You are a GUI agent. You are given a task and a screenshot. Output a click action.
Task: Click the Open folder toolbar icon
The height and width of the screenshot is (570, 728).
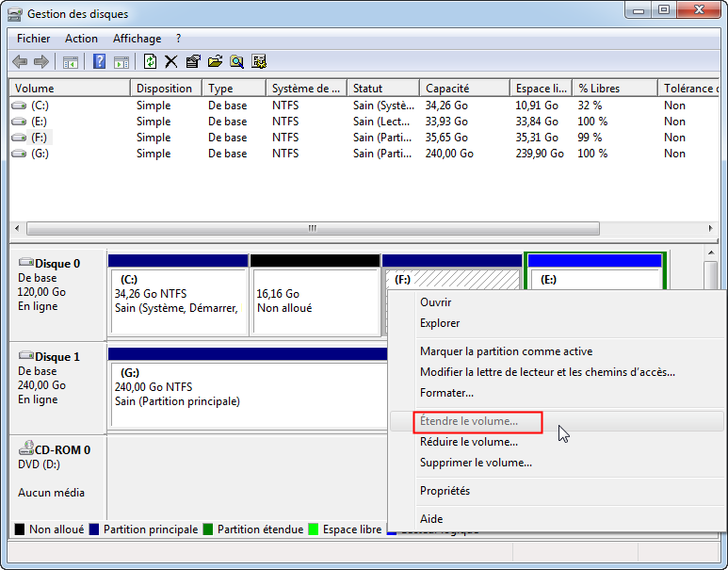click(215, 61)
